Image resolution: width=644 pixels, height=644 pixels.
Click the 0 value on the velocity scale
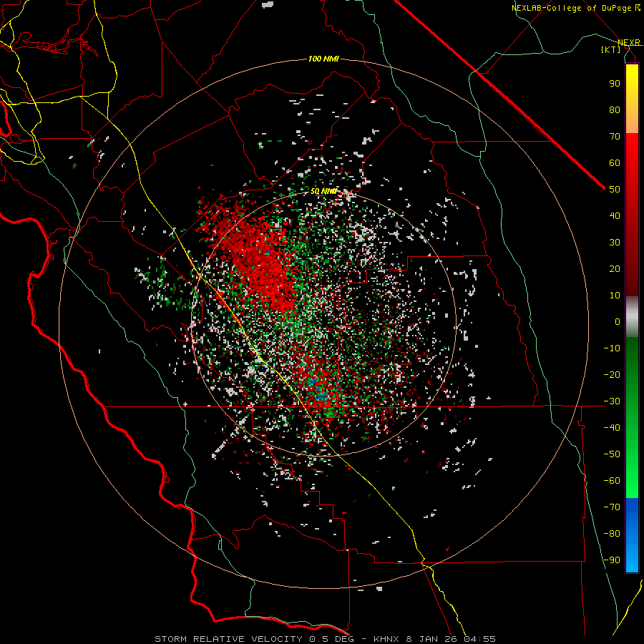coord(618,321)
